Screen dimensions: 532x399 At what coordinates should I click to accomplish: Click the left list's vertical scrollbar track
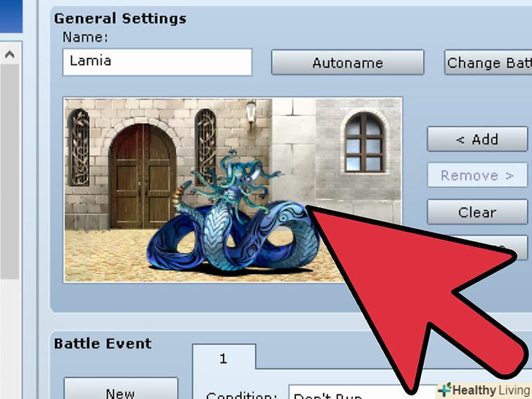pos(9,170)
